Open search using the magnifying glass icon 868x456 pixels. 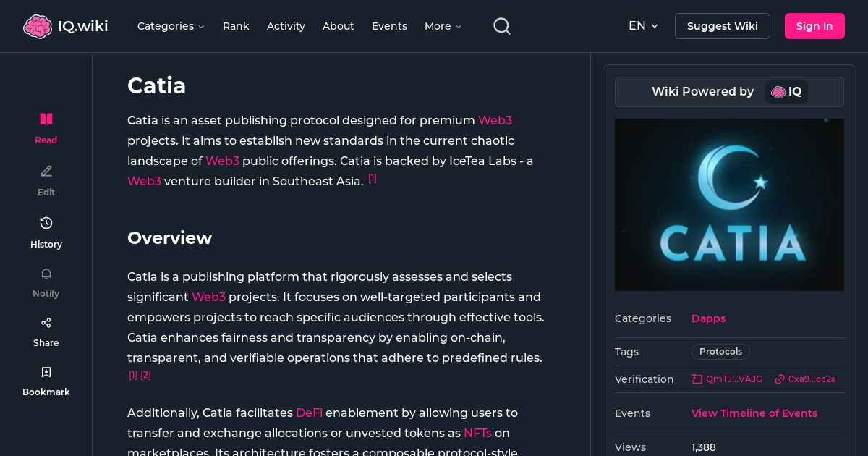[x=501, y=25]
